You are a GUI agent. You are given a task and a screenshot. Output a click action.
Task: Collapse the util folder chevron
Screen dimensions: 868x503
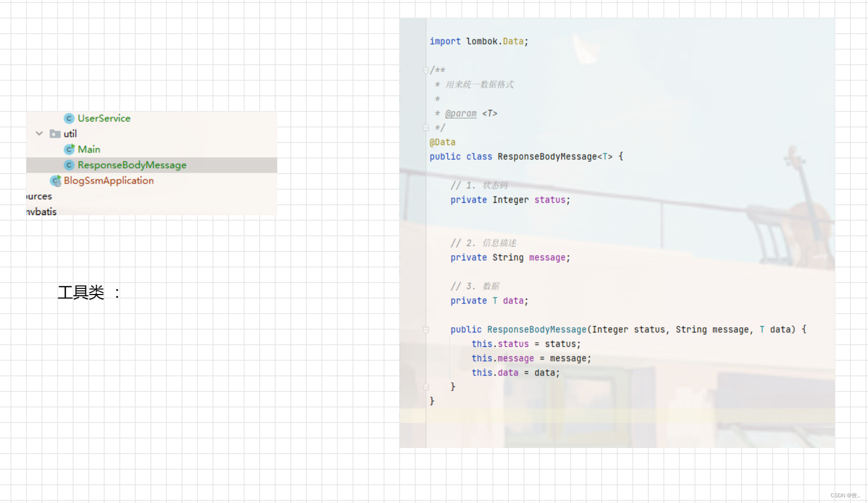pos(39,134)
